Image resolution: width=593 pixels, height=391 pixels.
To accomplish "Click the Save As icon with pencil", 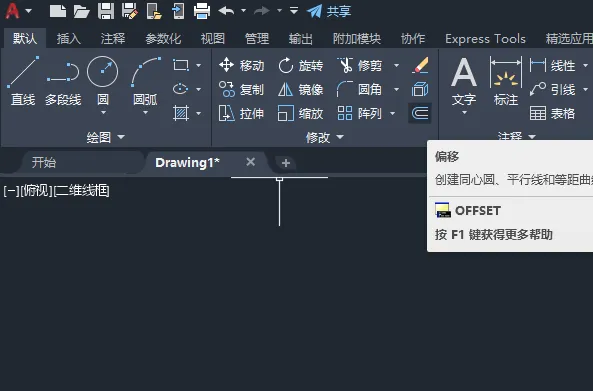I will tap(130, 11).
